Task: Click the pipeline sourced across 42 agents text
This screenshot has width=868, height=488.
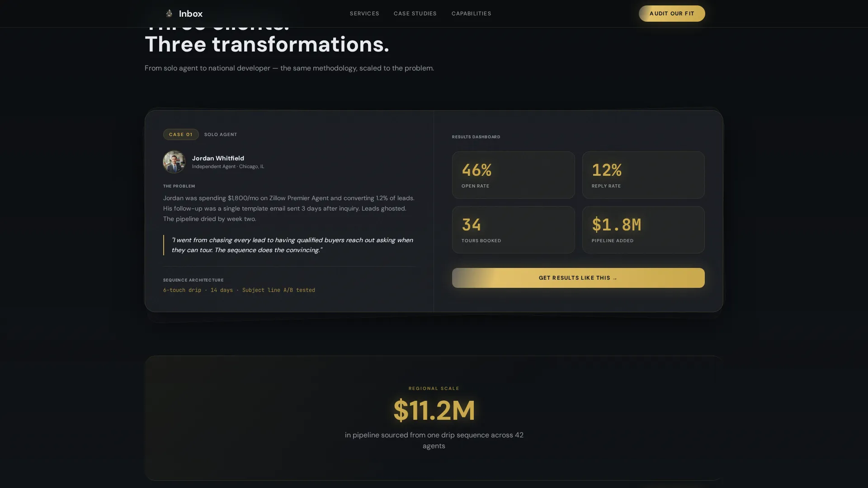Action: pos(434,441)
